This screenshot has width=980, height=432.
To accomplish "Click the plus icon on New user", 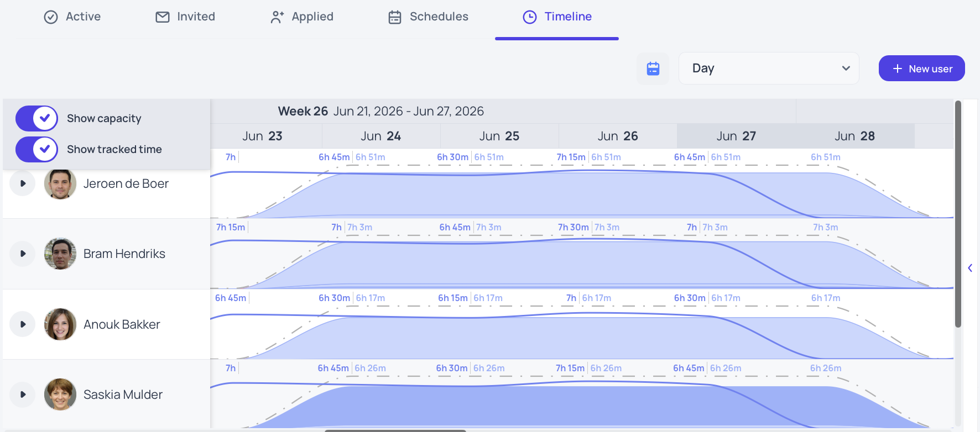I will (898, 69).
